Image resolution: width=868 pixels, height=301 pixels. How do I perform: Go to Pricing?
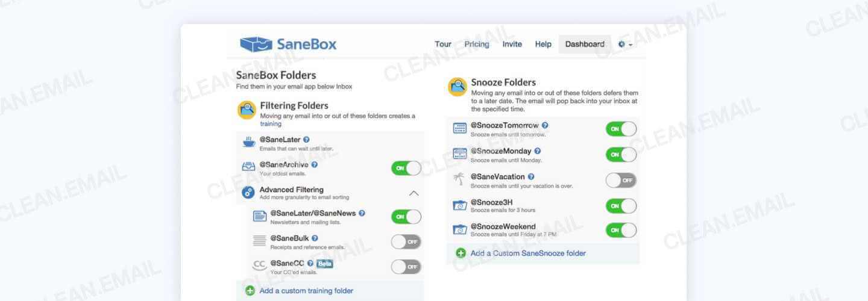(477, 44)
